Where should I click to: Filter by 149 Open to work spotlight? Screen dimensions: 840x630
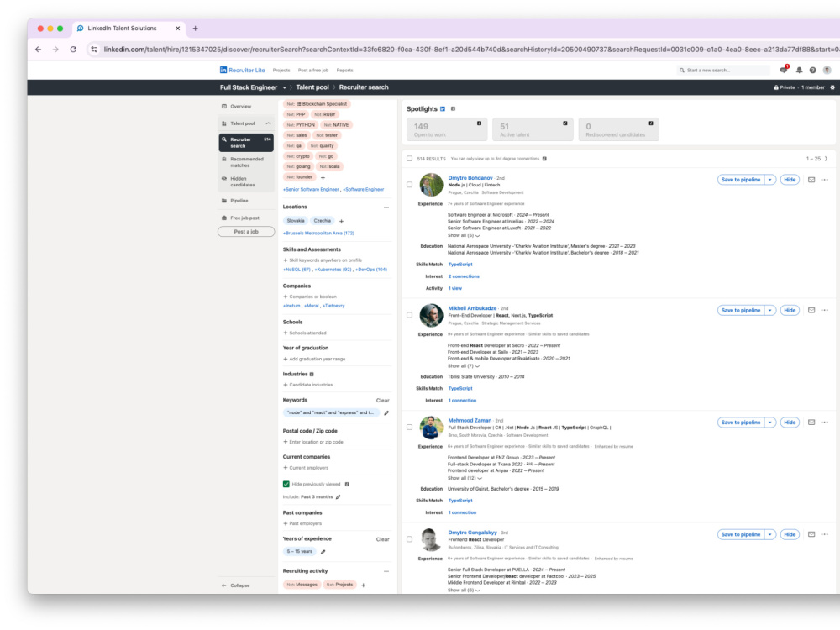click(446, 129)
